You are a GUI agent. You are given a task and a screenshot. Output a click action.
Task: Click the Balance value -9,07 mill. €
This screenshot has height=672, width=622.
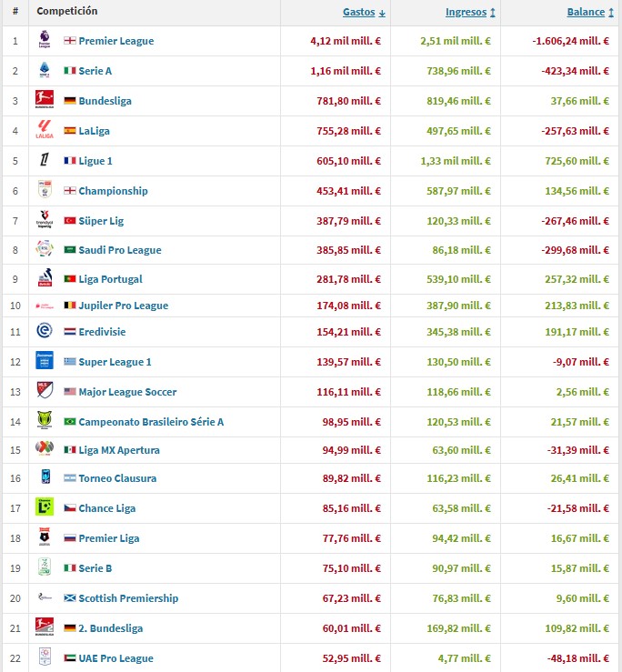click(x=581, y=362)
